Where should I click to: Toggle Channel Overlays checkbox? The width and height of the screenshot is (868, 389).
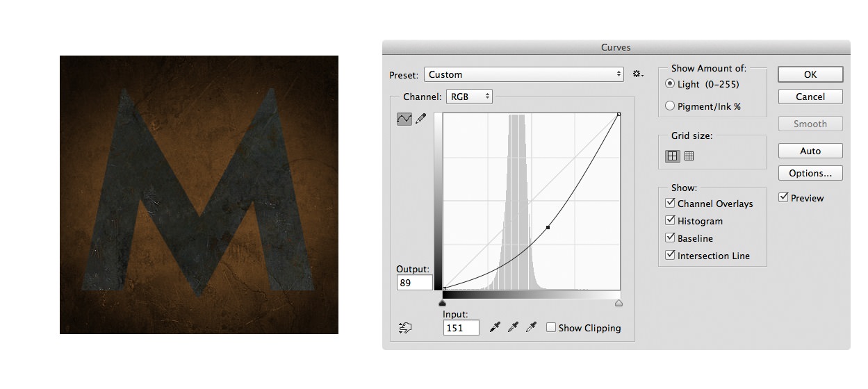670,204
